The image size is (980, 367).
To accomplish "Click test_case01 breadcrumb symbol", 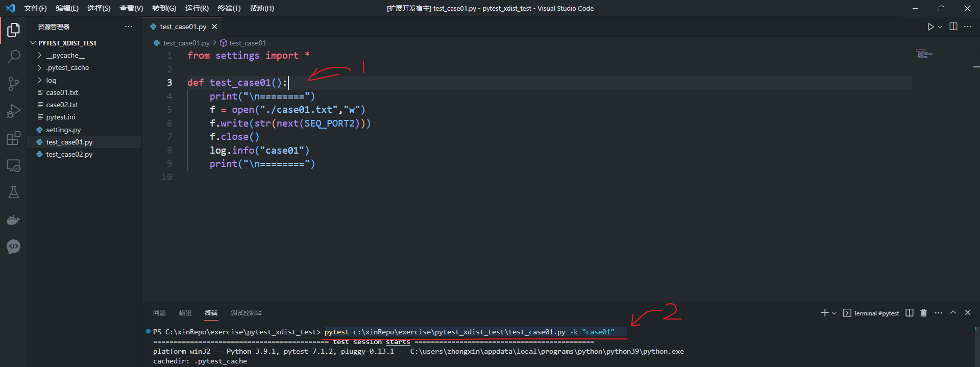I will (x=247, y=43).
